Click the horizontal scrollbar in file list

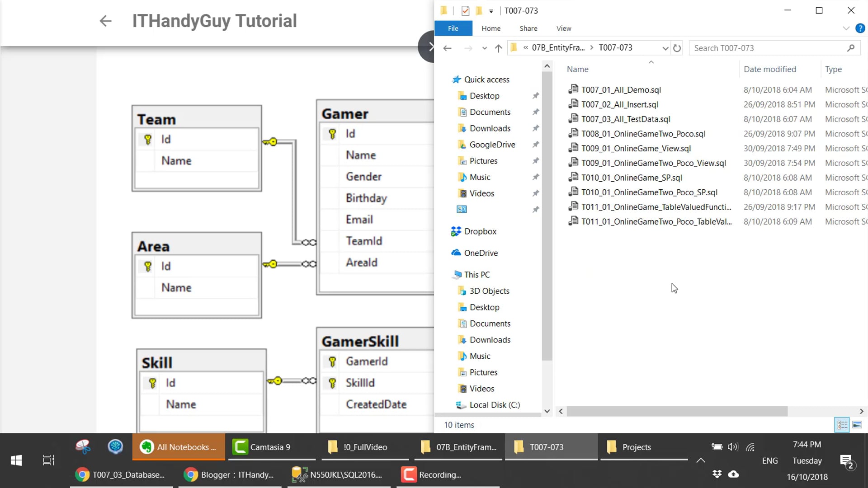click(677, 411)
